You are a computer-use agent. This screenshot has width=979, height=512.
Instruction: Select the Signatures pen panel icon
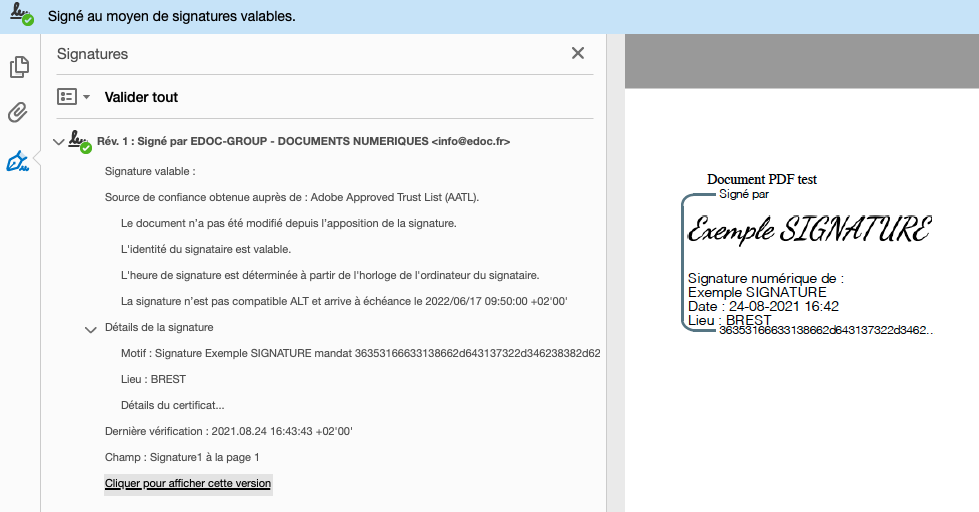[17, 161]
